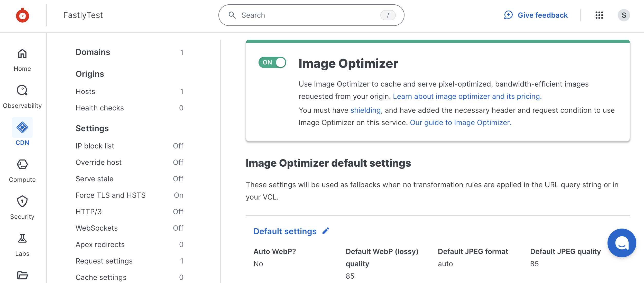Image resolution: width=644 pixels, height=283 pixels.
Task: Click the On status beside Force TLS
Action: [179, 195]
